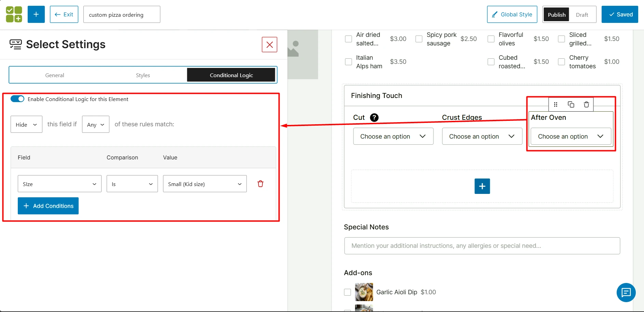Open the Crust Edges option dropdown

(482, 136)
